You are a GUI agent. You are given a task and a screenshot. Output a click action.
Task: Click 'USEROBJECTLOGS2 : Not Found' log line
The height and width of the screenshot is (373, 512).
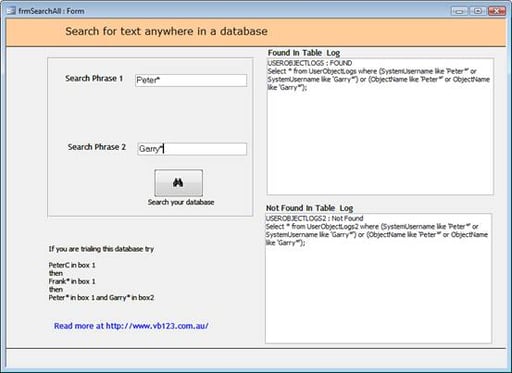(x=314, y=218)
